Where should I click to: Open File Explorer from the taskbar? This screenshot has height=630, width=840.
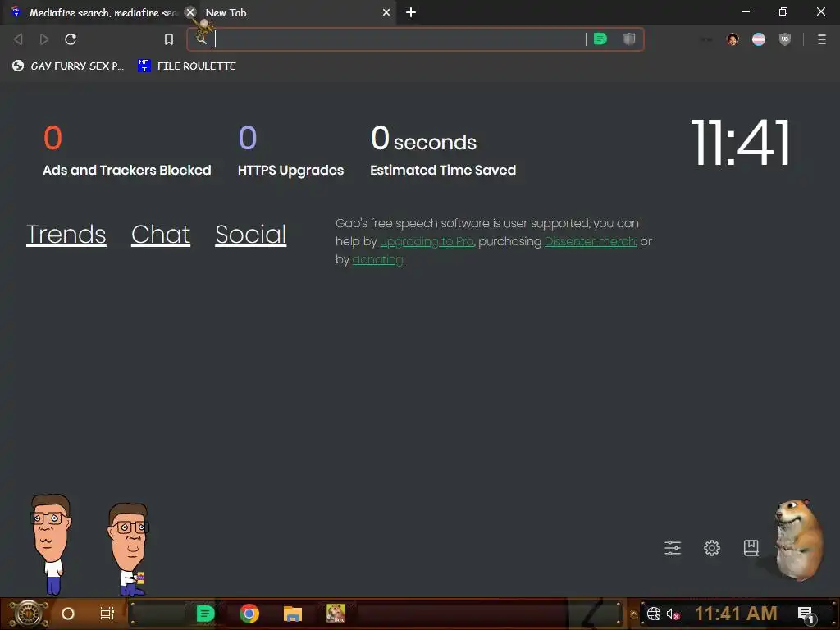pos(293,614)
